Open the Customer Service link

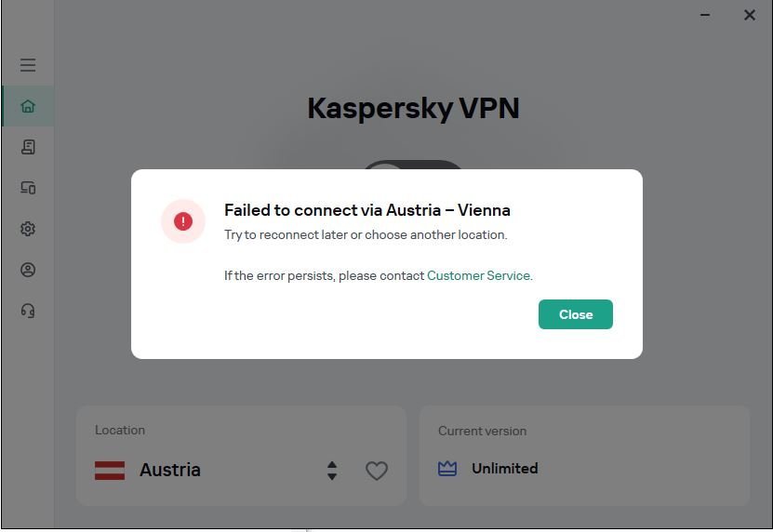coord(478,275)
